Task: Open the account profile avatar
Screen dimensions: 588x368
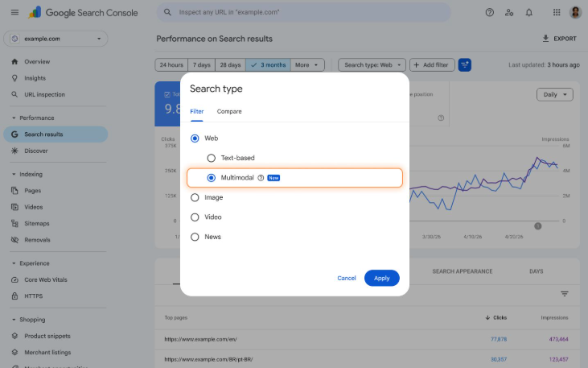Action: click(x=575, y=12)
